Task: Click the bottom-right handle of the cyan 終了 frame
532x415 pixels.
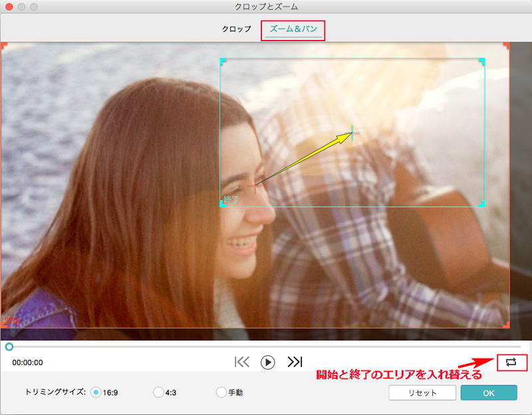Action: coord(481,204)
